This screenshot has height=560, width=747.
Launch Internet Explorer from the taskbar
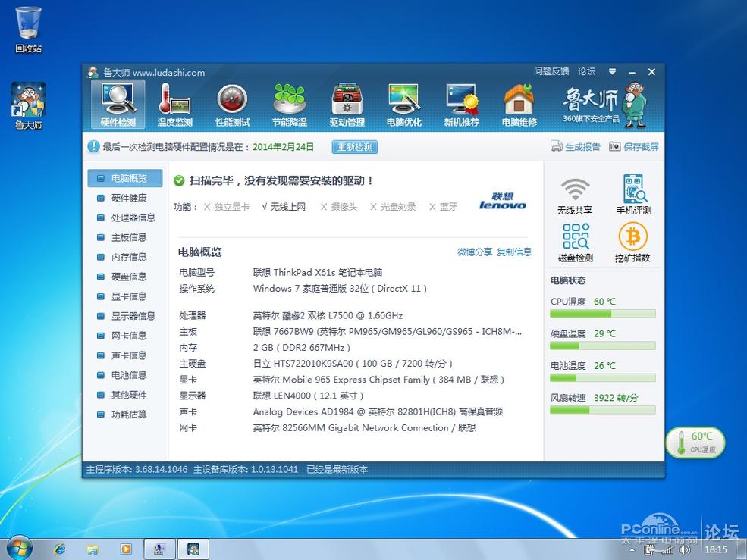[x=60, y=549]
